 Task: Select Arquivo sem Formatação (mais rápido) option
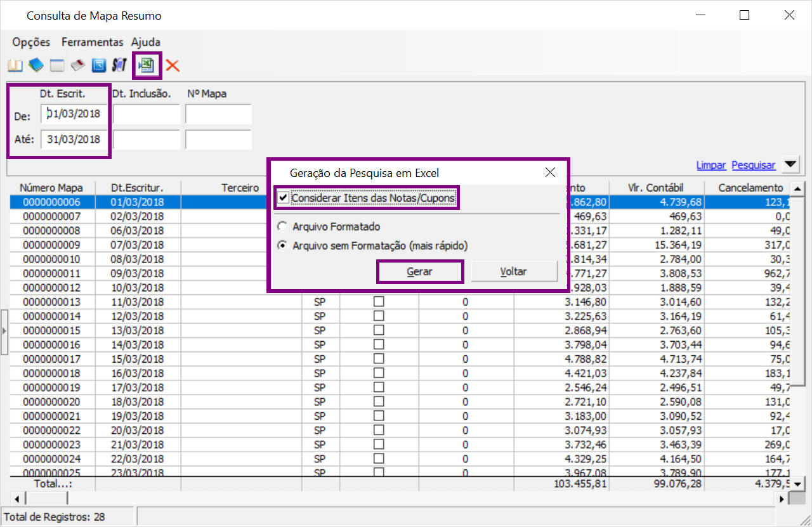coord(282,245)
